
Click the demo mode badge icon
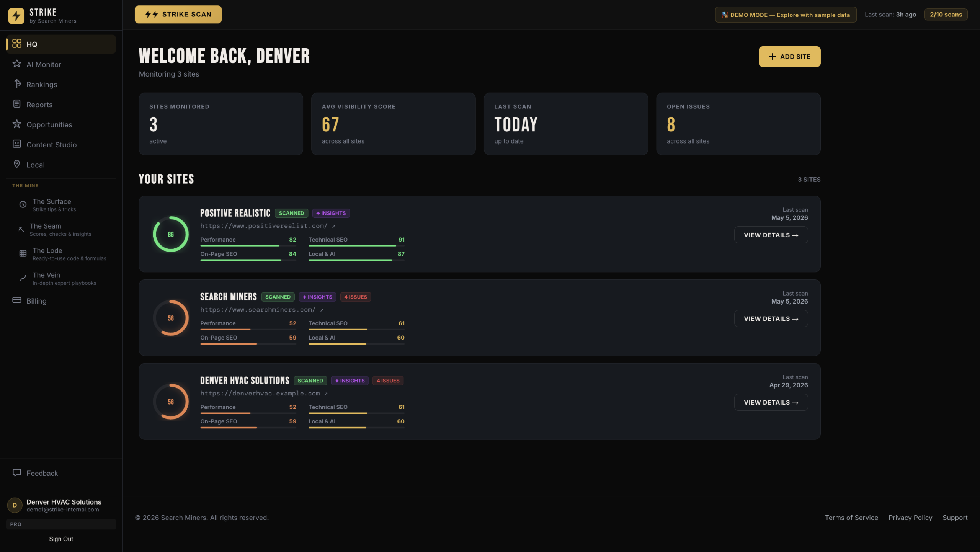pyautogui.click(x=725, y=15)
